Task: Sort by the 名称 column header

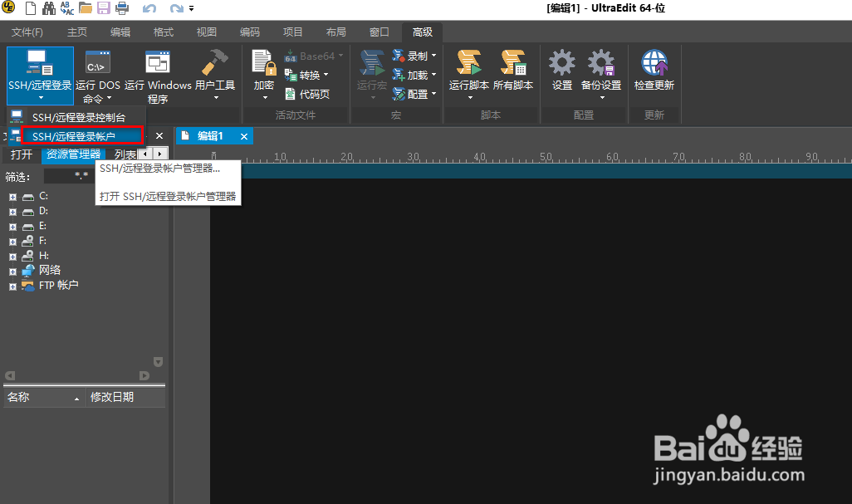Action: pos(44,397)
